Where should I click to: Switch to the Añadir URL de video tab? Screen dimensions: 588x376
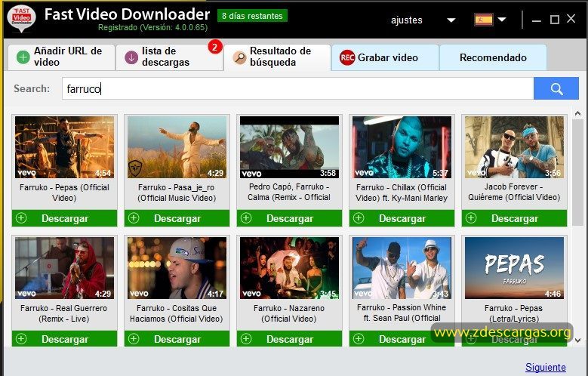[x=61, y=57]
